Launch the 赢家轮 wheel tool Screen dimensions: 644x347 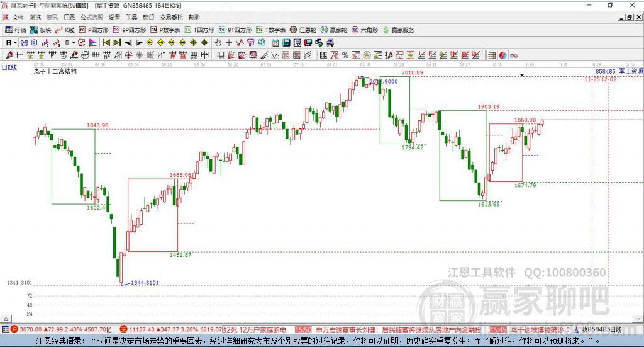pyautogui.click(x=334, y=30)
